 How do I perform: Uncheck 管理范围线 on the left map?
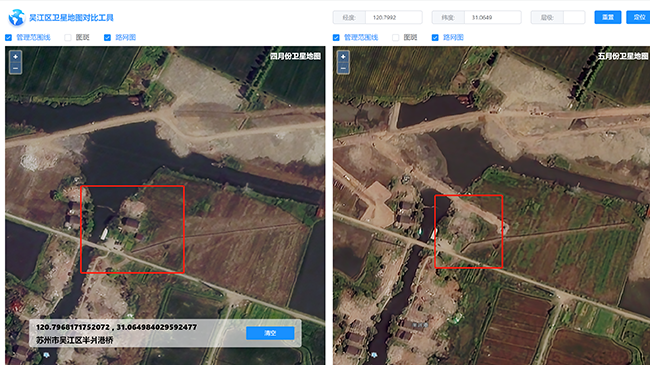coord(8,37)
